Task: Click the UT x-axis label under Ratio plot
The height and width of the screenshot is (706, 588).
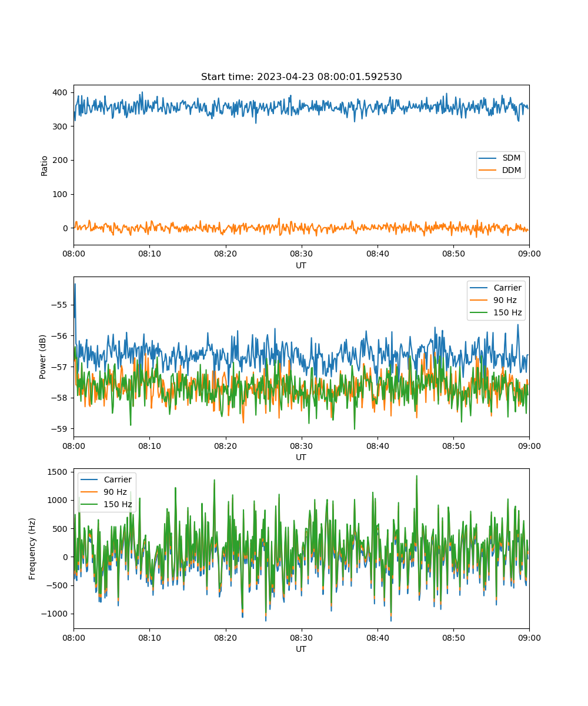Action: pyautogui.click(x=301, y=266)
